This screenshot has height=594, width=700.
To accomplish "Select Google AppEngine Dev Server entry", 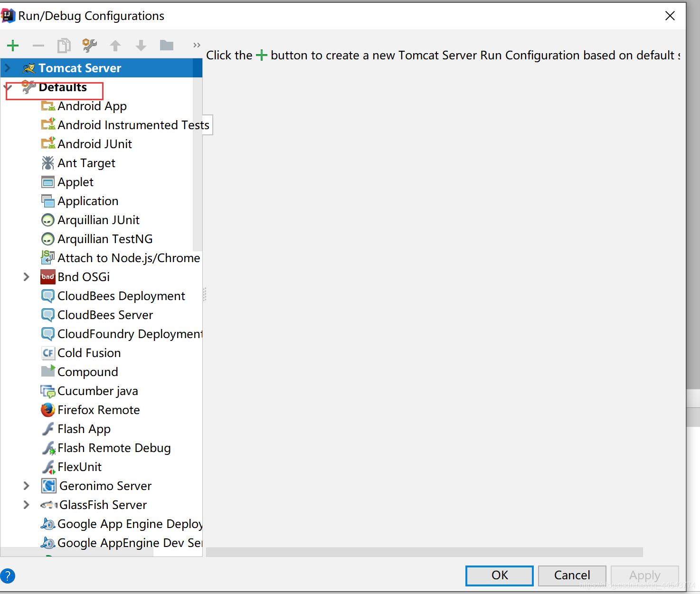I will click(x=130, y=543).
